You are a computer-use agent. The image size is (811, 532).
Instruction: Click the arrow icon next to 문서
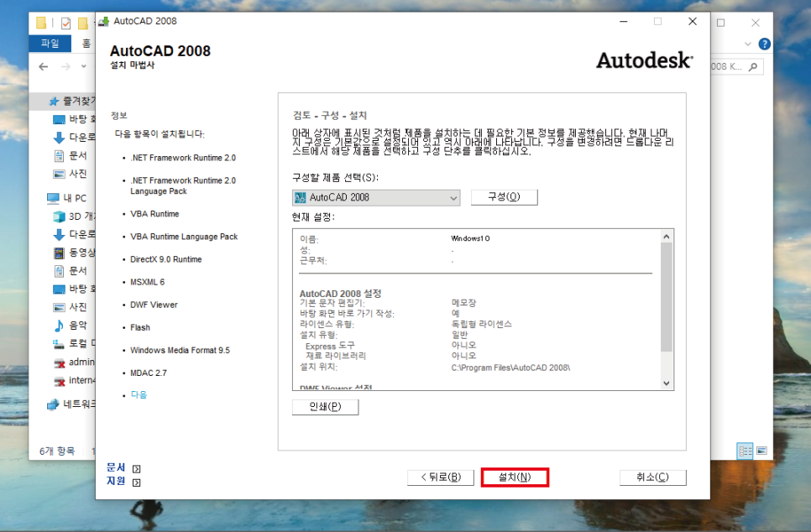137,469
